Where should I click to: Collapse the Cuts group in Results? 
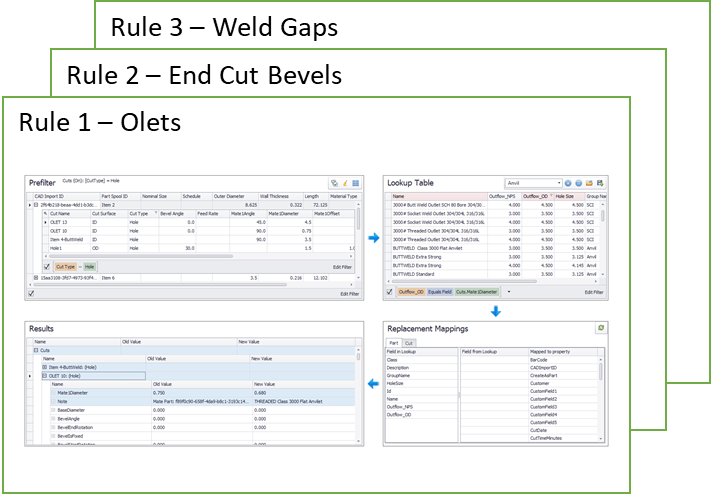(x=36, y=350)
